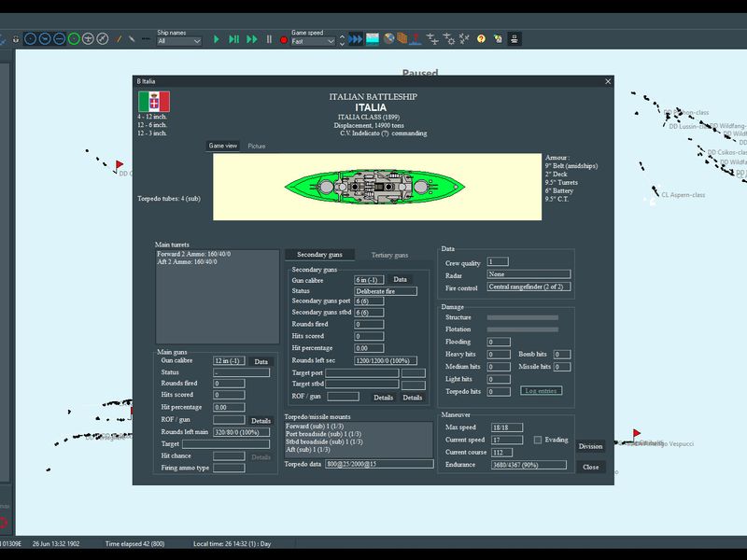Click the Data button beside secondary Gun calibre

(x=401, y=279)
